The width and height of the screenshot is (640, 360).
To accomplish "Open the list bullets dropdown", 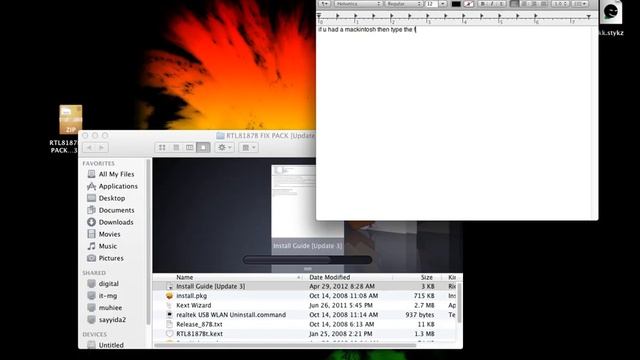I will click(580, 4).
